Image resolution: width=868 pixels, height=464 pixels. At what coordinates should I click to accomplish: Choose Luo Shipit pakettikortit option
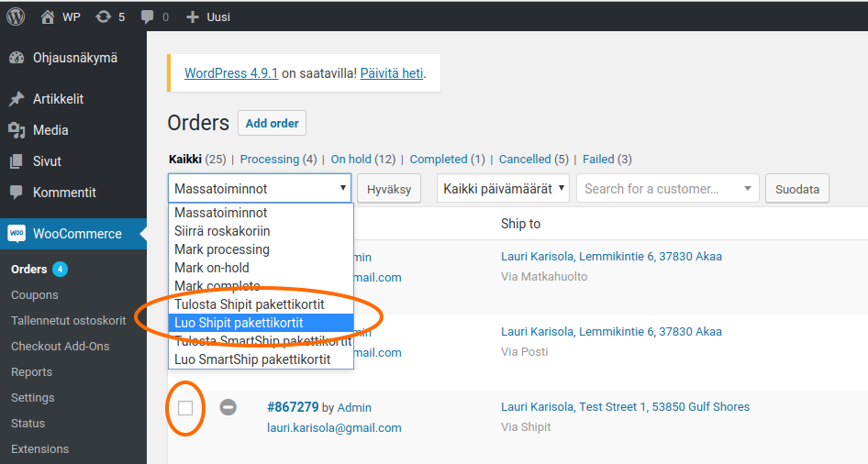pos(261,323)
